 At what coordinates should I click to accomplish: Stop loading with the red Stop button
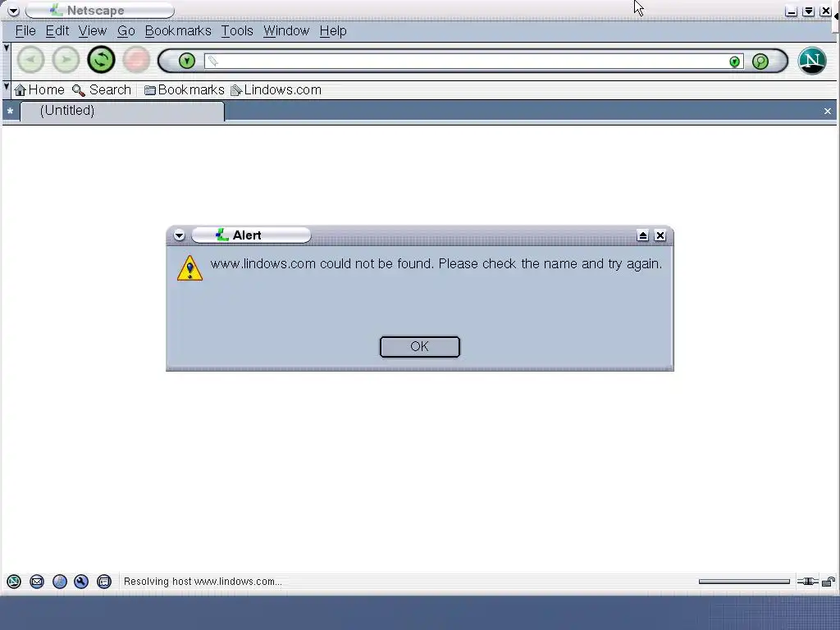click(x=137, y=60)
